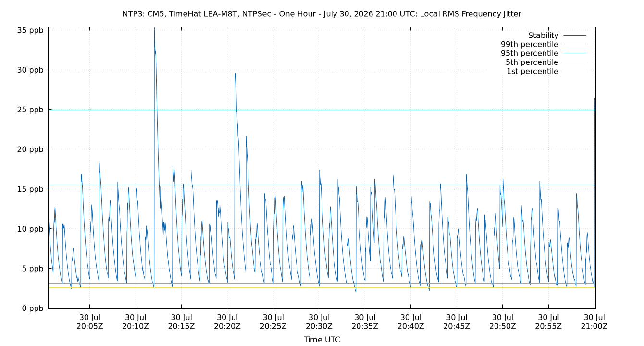Click the '21:00Z' time axis label
This screenshot has height=346, width=644.
pyautogui.click(x=594, y=326)
